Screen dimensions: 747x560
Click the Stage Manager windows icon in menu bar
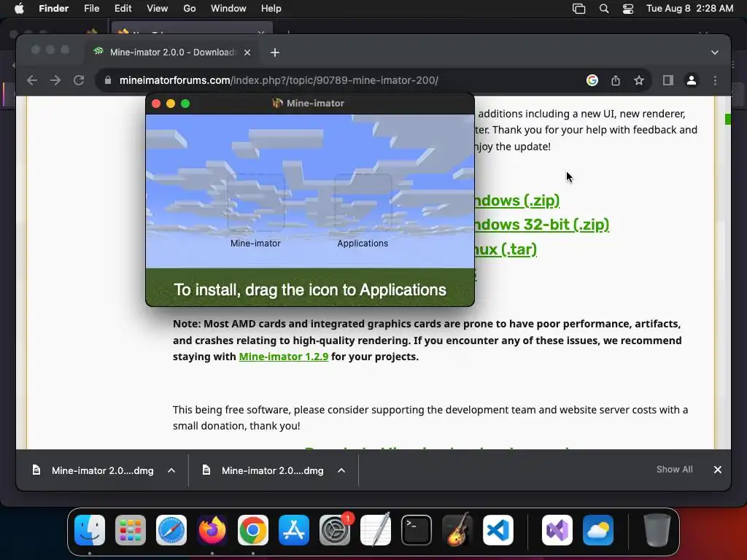578,9
